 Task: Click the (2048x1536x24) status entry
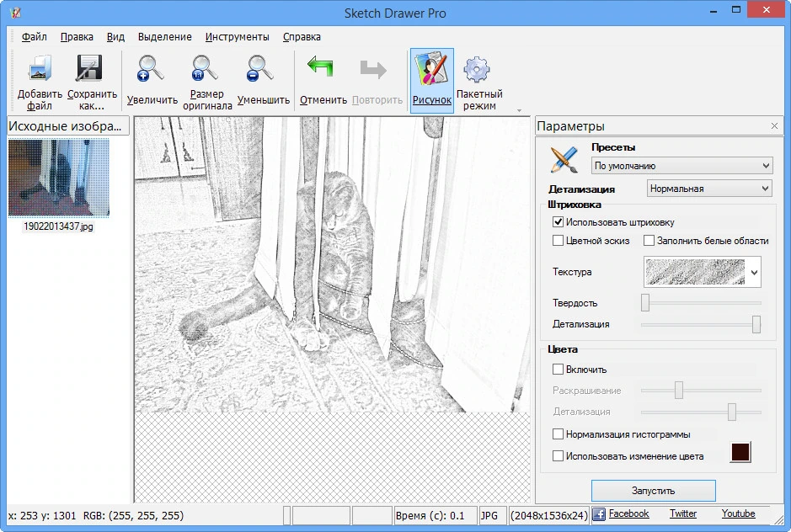549,515
